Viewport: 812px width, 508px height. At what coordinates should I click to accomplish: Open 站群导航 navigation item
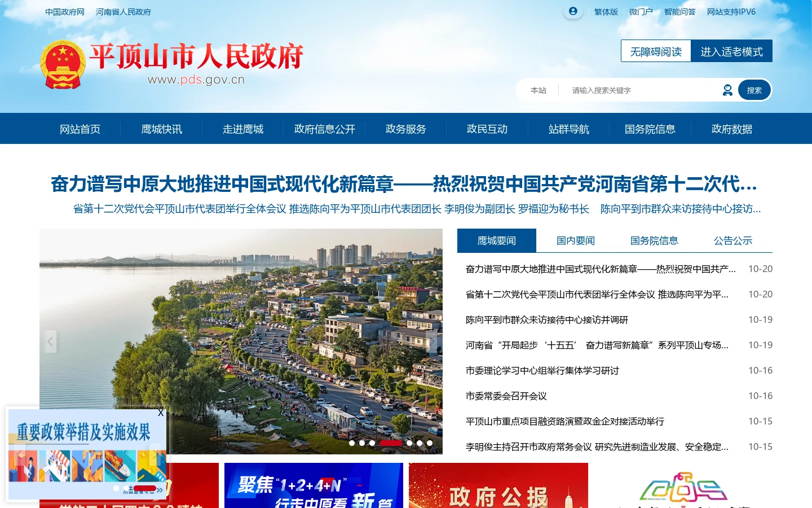569,129
